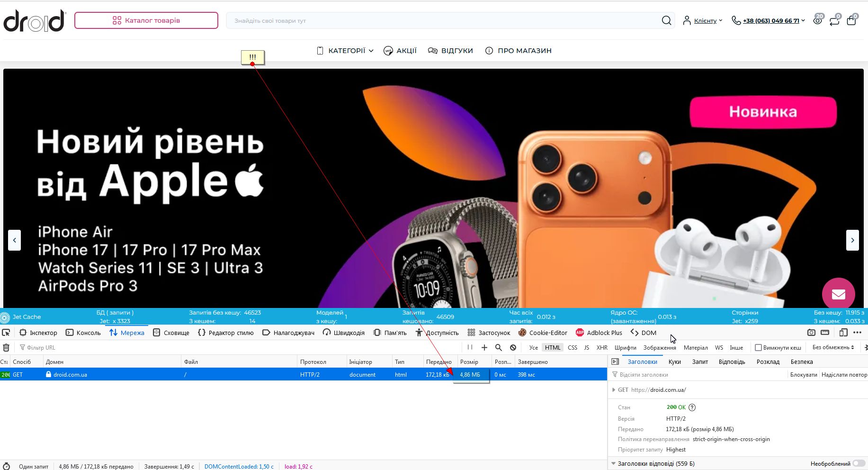868x470 pixels.
Task: Open network search with the magnifier icon
Action: (499, 347)
